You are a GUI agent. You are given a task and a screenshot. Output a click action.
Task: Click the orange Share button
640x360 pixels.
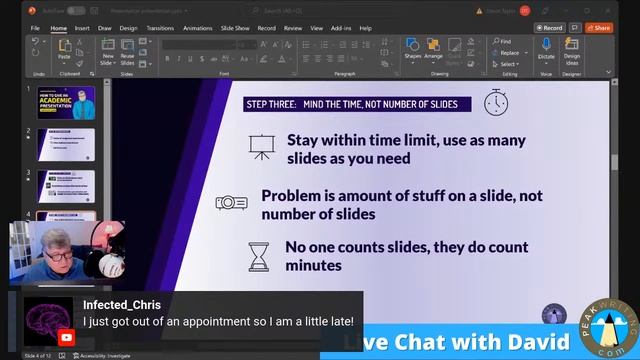(599, 28)
